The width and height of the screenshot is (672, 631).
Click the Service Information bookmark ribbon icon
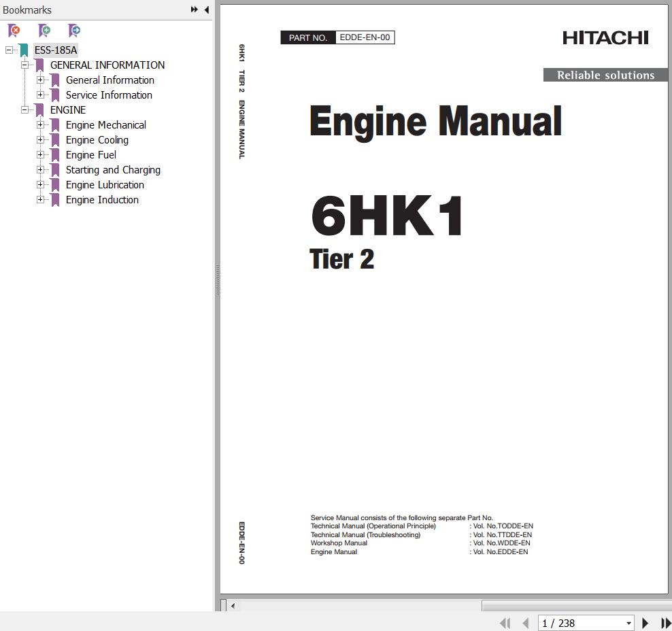click(55, 95)
